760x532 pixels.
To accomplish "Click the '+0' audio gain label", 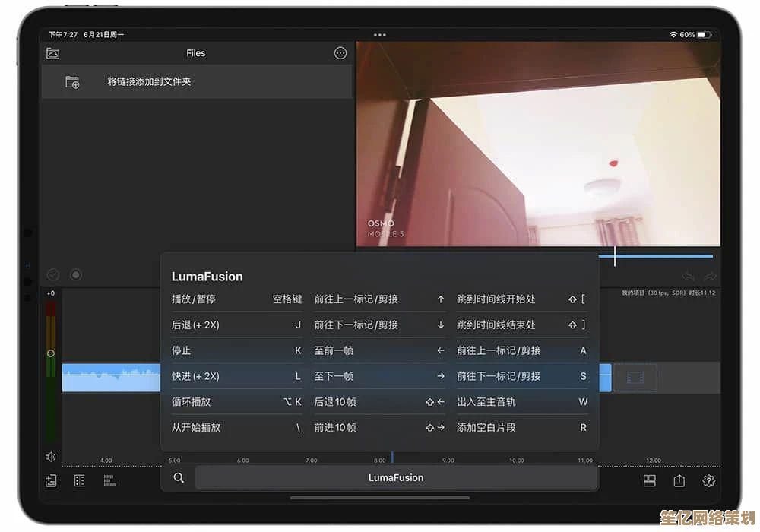I will coord(50,293).
